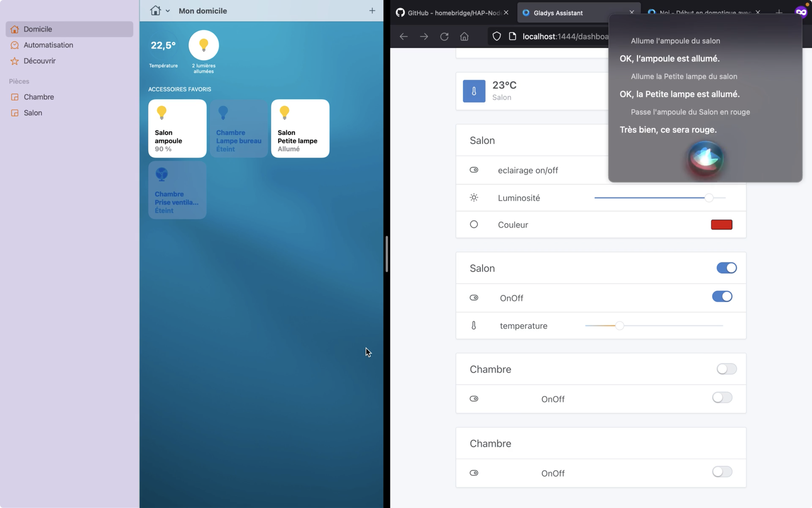The image size is (812, 508).
Task: Toggle the Salon Petite lampe tile
Action: (300, 128)
